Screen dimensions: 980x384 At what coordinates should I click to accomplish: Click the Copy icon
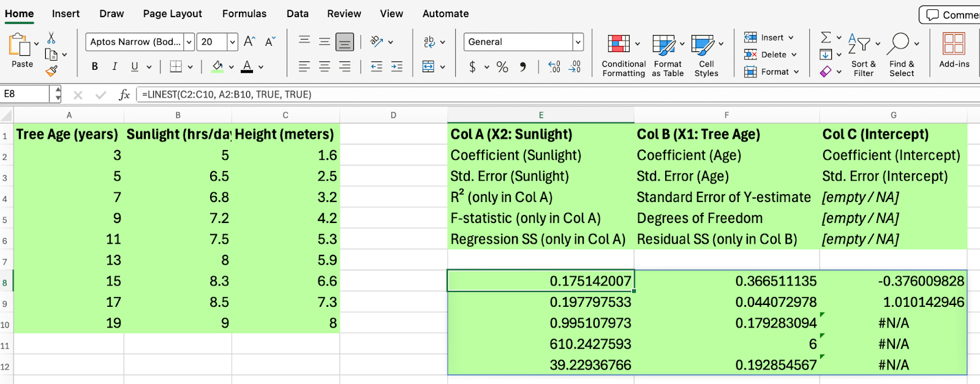tap(51, 54)
